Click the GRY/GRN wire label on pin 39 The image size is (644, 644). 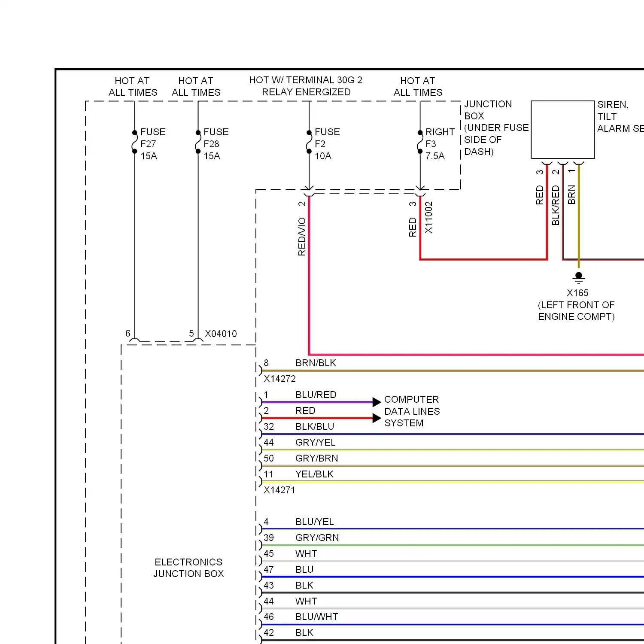point(317,538)
